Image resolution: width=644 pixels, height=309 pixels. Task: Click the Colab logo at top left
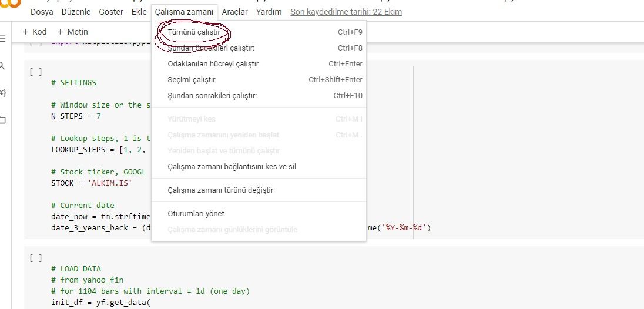11,4
